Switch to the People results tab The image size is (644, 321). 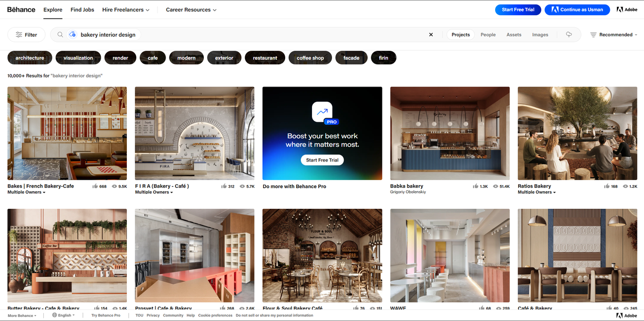488,34
